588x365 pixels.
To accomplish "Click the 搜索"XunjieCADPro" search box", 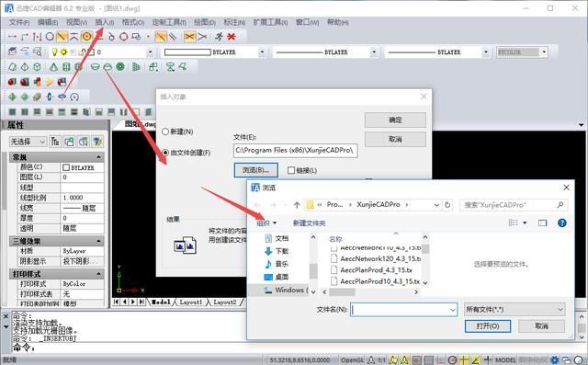I will tap(514, 205).
